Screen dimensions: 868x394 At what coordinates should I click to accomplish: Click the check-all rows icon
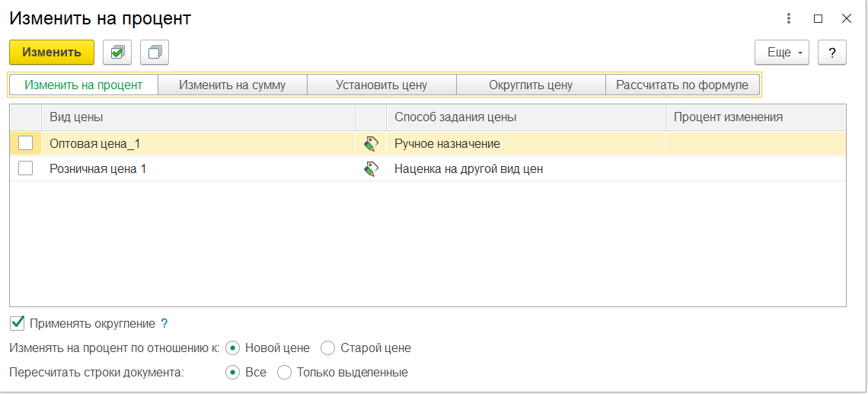click(117, 53)
